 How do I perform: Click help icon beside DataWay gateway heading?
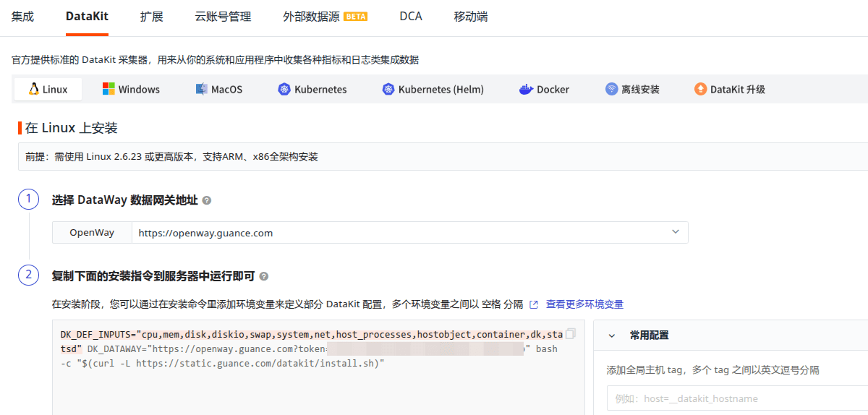[x=207, y=200]
